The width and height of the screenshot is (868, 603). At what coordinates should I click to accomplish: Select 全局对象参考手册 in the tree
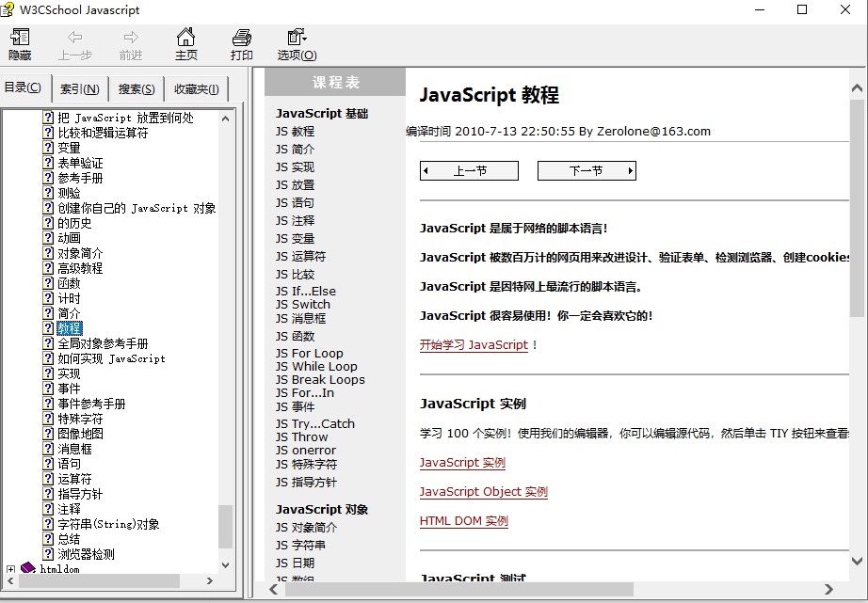coord(103,343)
